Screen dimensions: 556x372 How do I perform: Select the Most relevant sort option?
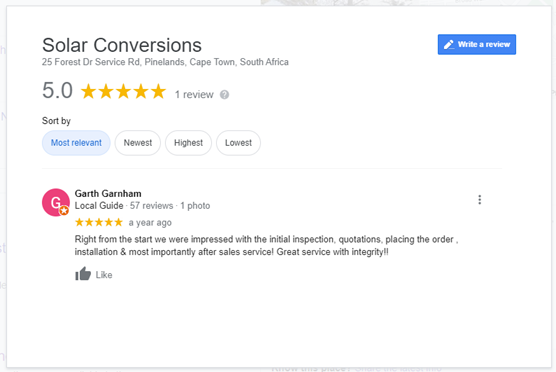tap(76, 143)
